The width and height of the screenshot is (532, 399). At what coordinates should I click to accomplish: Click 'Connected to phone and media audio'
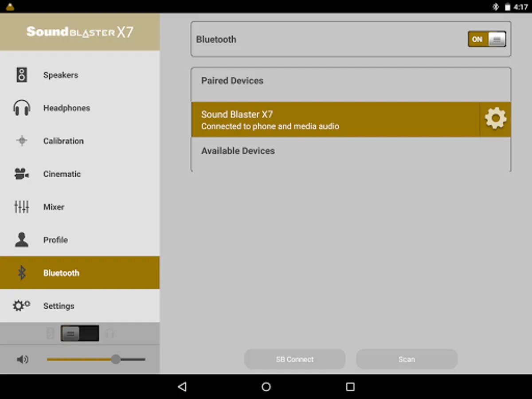tap(270, 126)
